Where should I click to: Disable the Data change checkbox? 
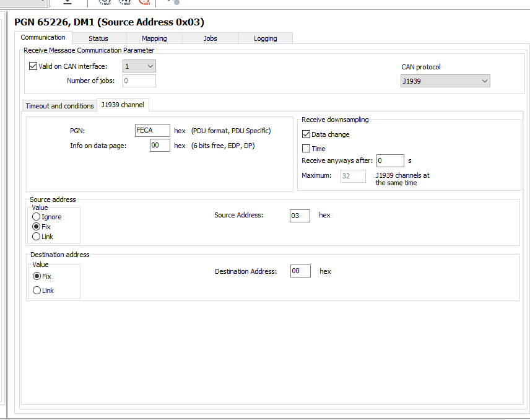click(306, 134)
